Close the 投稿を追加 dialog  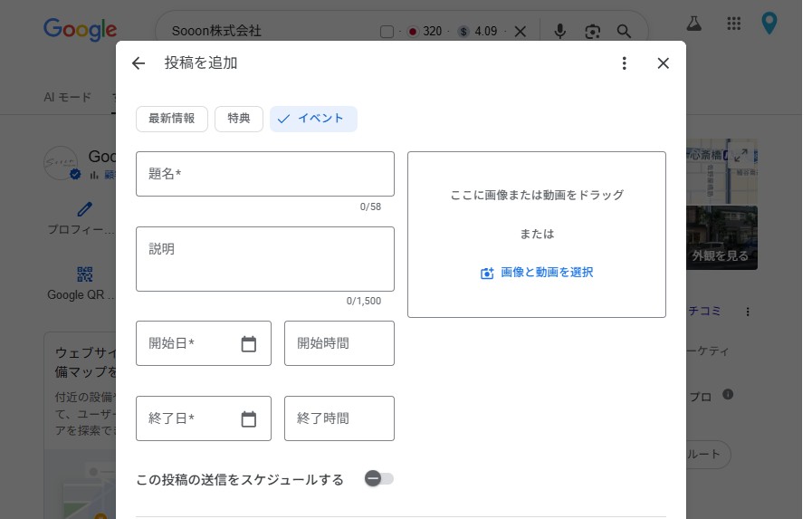[663, 63]
